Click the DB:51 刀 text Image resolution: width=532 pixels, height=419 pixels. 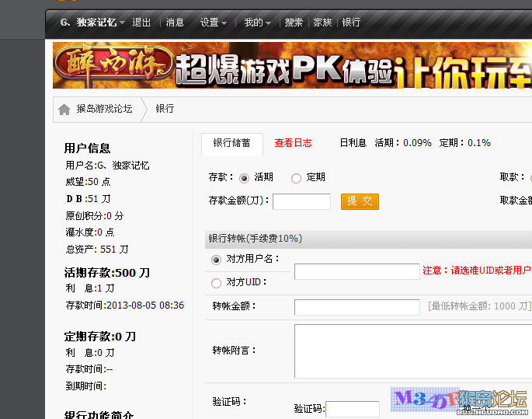pos(89,199)
